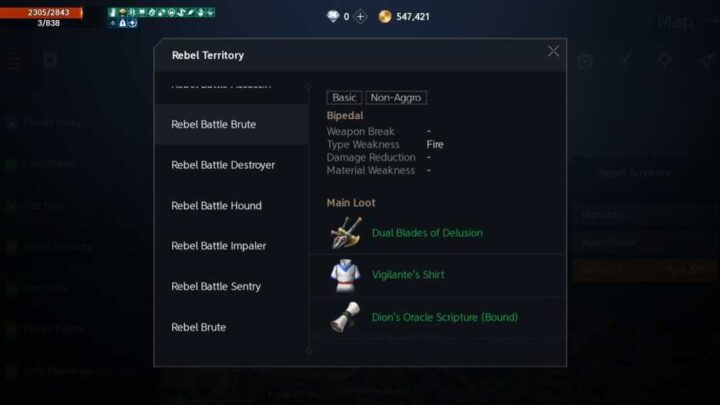Screen dimensions: 720x405
Task: Click the Dion's Oracle Scripture scroll icon
Action: tap(345, 317)
